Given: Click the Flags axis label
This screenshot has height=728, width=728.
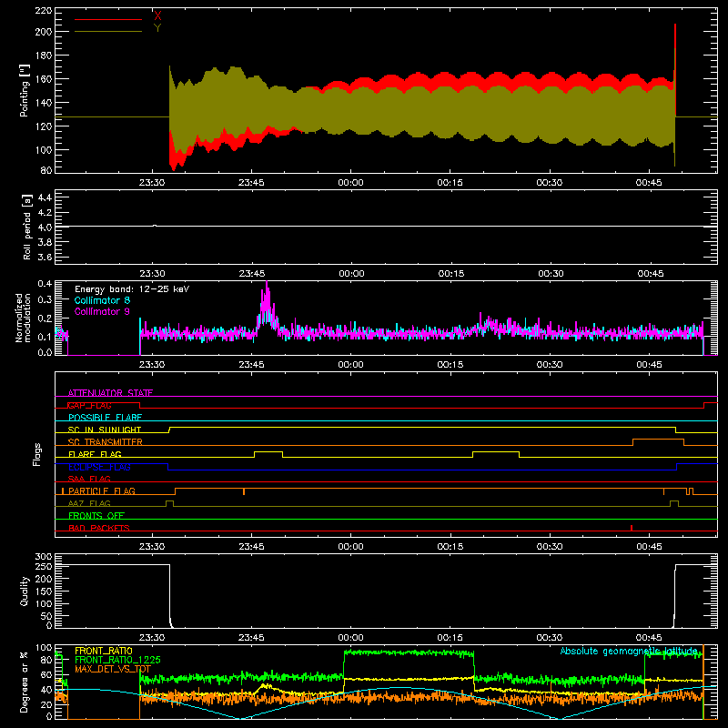Looking at the screenshot, I should (37, 454).
